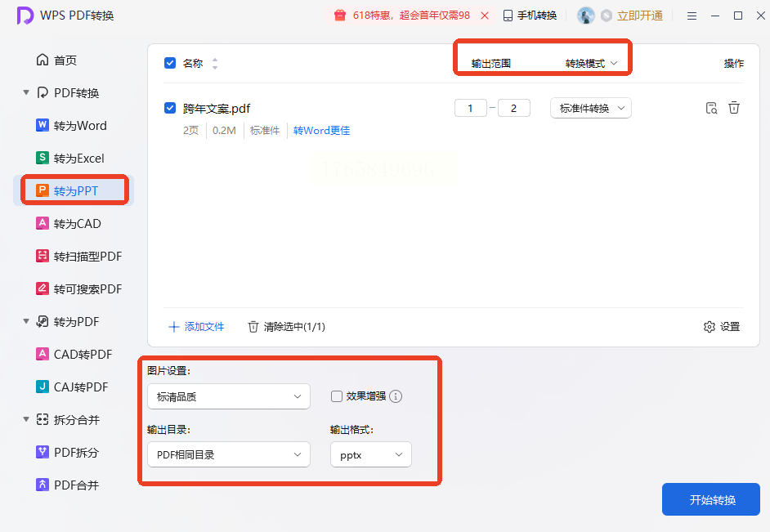The image size is (770, 532).
Task: Select the 转为Word icon
Action: coord(43,125)
